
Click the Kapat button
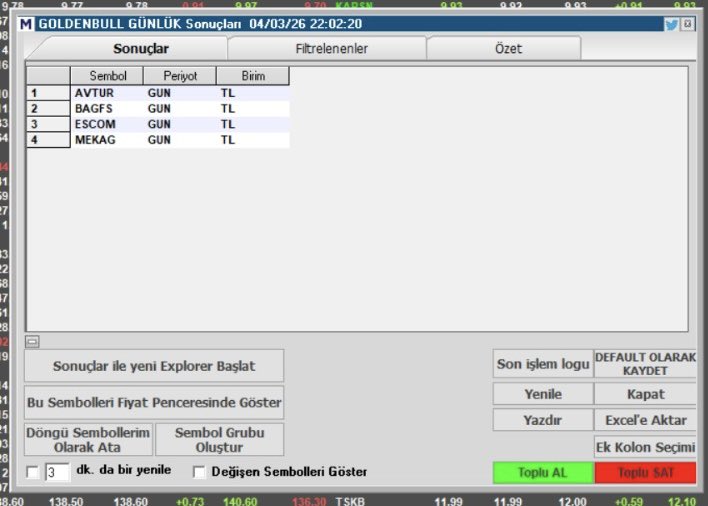tap(645, 394)
